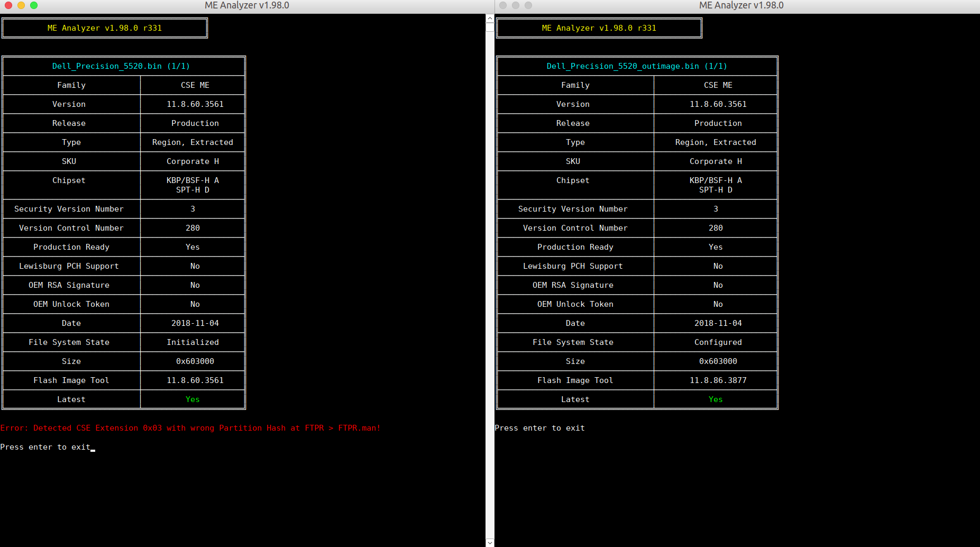The width and height of the screenshot is (980, 547).
Task: Click SKU label in 5520.bin table
Action: [69, 161]
